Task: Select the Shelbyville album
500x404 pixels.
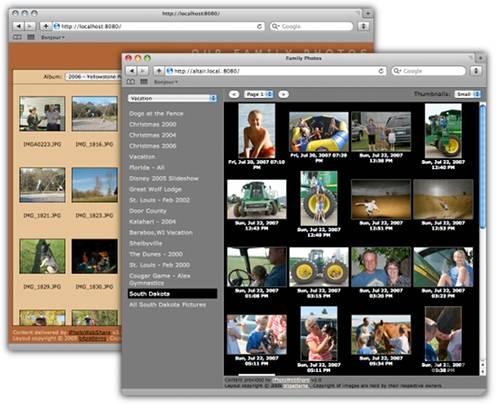Action: pyautogui.click(x=146, y=243)
